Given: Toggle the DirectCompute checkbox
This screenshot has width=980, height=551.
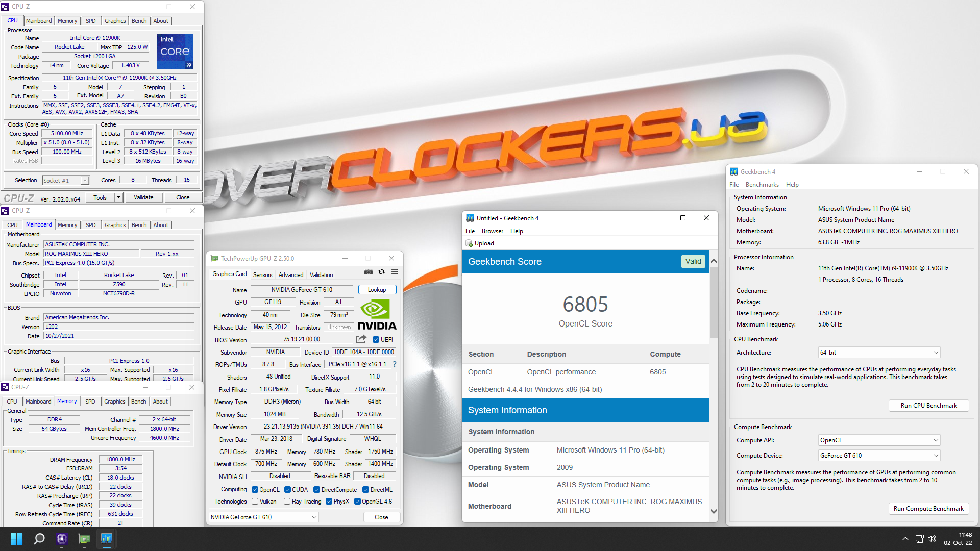Looking at the screenshot, I should pos(317,490).
